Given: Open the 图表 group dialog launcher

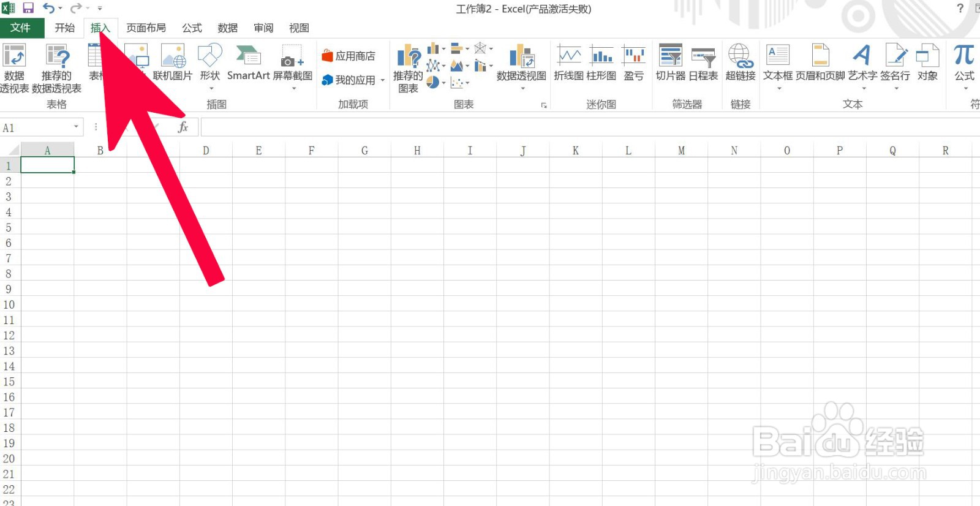Looking at the screenshot, I should coord(543,105).
